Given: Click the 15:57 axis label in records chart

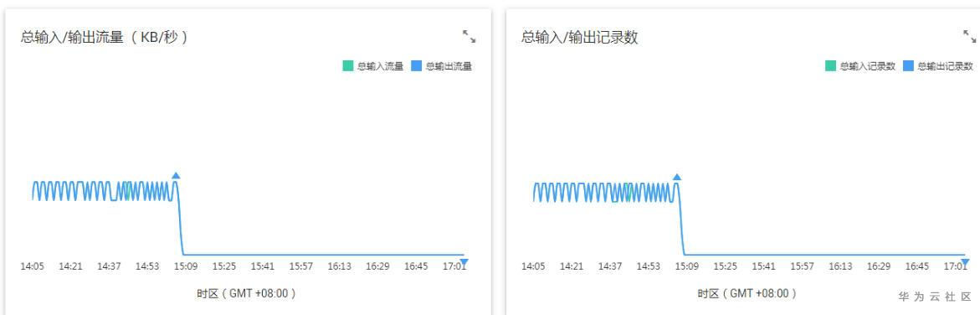Looking at the screenshot, I should click(x=802, y=266).
